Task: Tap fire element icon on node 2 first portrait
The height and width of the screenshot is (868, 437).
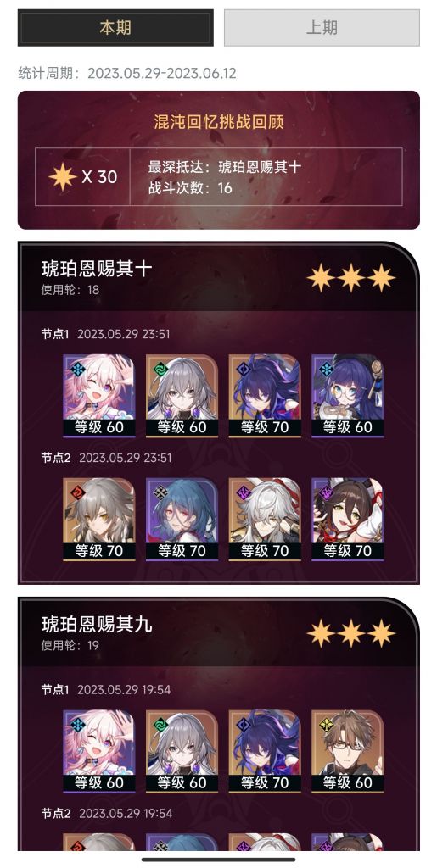Action: (77, 492)
